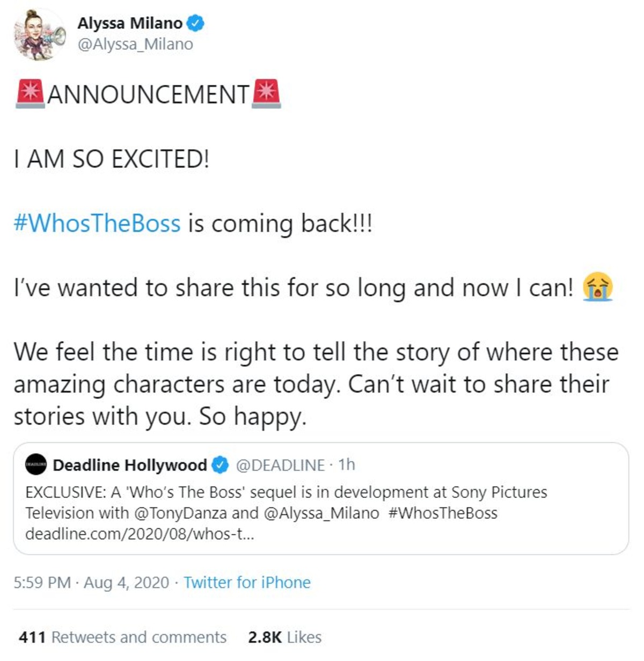Viewport: 644px width, 661px height.
Task: Click the @DEADLINE handle in quoted tweet
Action: tap(280, 465)
